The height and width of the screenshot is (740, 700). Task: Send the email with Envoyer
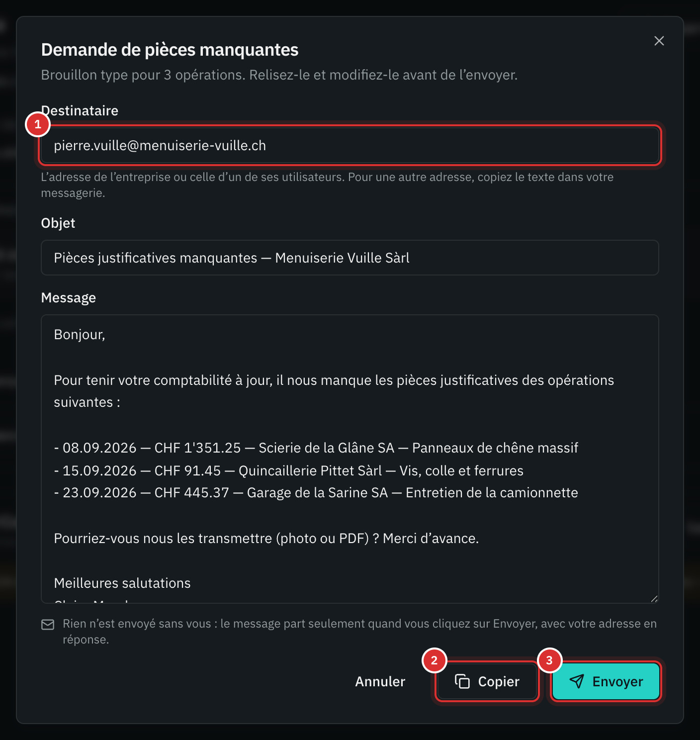[606, 681]
